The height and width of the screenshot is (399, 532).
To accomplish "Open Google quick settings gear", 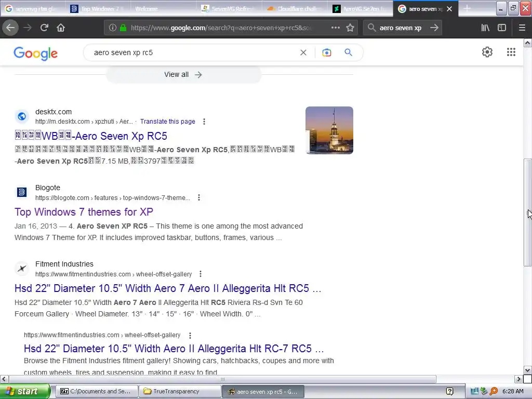I will pos(487,52).
